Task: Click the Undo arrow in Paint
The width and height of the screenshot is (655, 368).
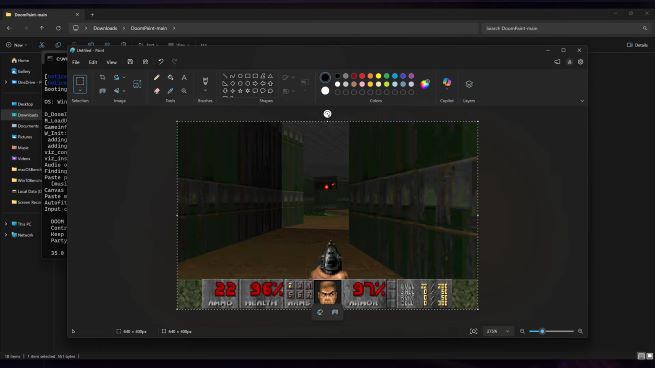Action: coord(161,62)
